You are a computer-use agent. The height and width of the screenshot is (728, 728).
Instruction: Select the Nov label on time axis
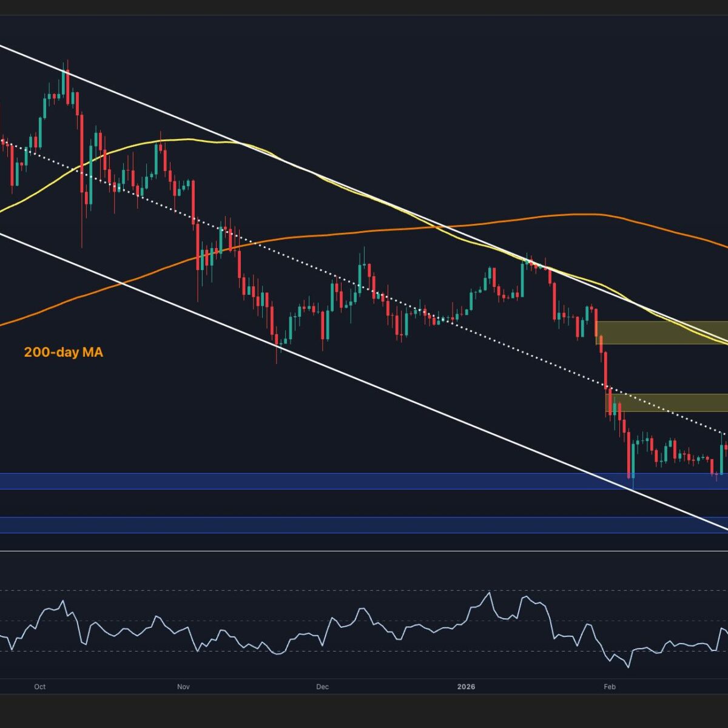[x=183, y=687]
